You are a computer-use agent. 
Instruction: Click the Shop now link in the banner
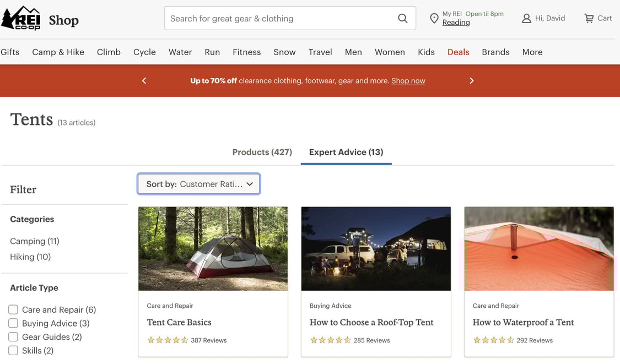tap(408, 80)
